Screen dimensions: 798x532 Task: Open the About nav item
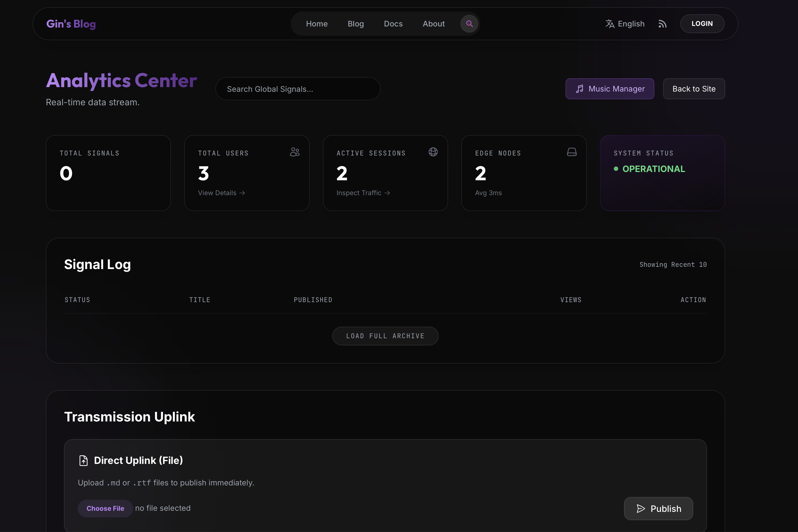(433, 24)
